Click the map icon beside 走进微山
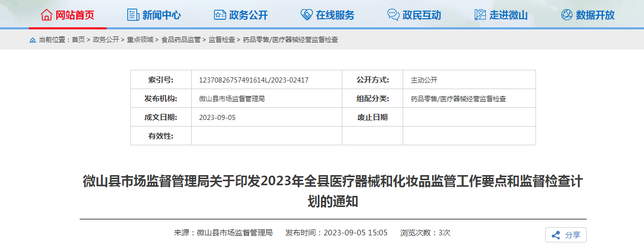The height and width of the screenshot is (248, 644). click(x=480, y=15)
